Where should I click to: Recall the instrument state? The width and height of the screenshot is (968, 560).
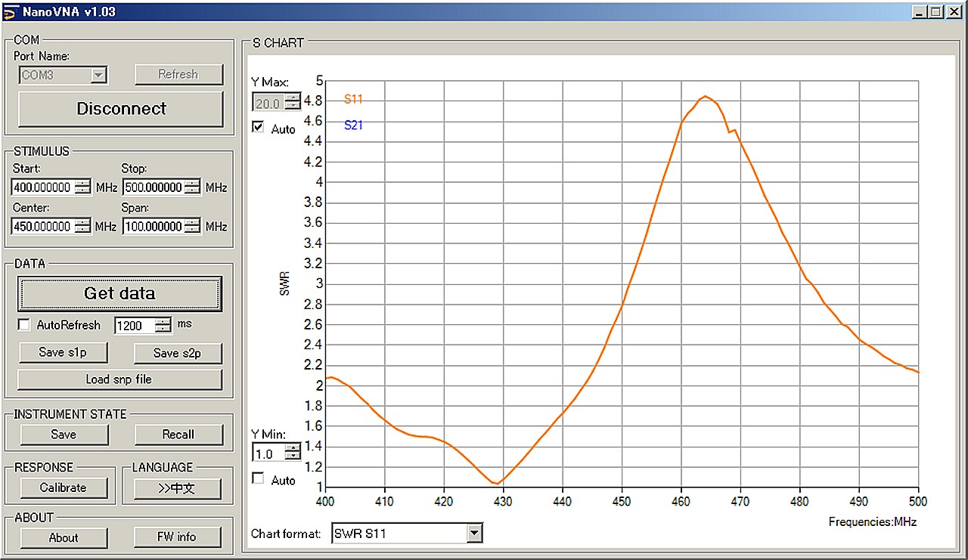(x=178, y=435)
